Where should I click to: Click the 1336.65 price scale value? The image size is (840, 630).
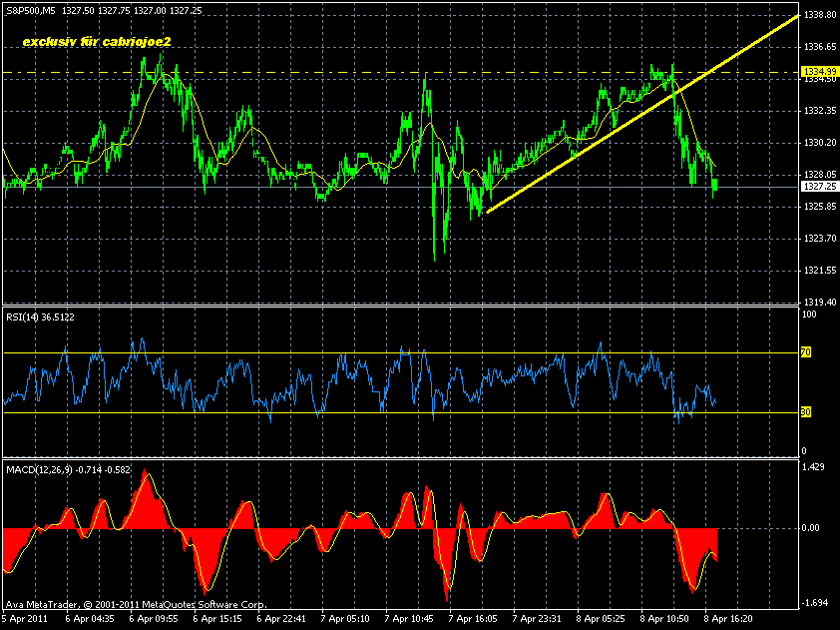coord(820,47)
